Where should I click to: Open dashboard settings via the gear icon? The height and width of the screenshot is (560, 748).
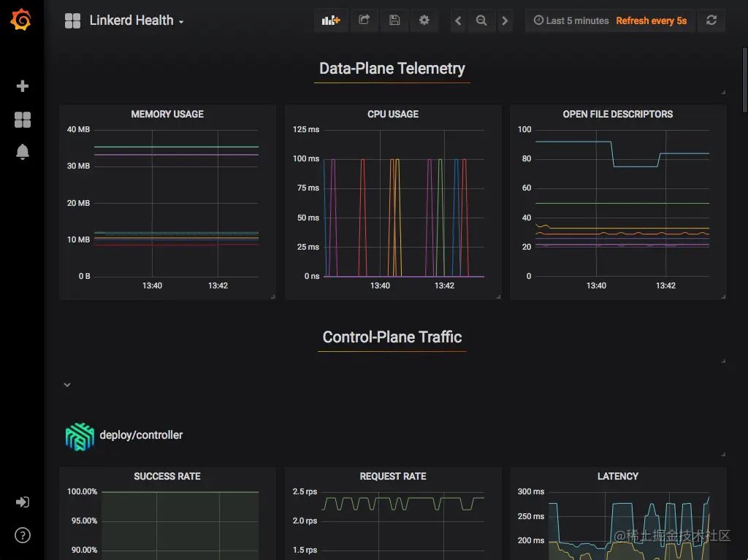424,20
